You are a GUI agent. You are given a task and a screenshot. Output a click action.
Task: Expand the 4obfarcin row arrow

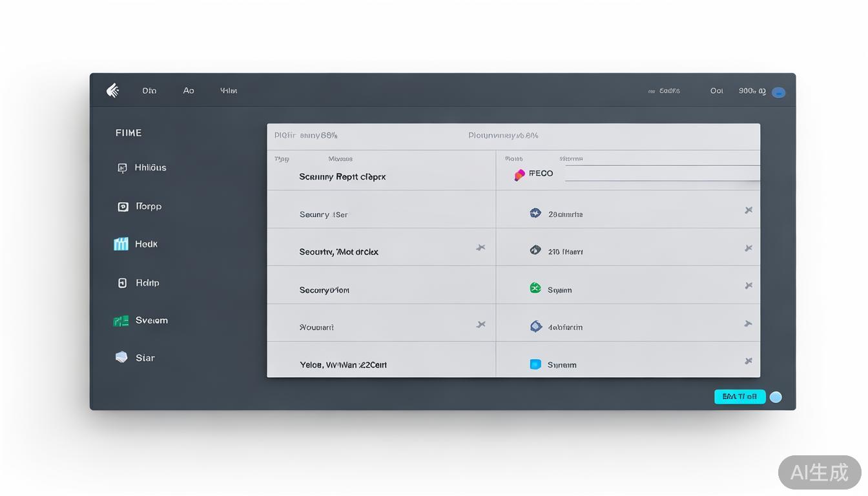pyautogui.click(x=748, y=324)
